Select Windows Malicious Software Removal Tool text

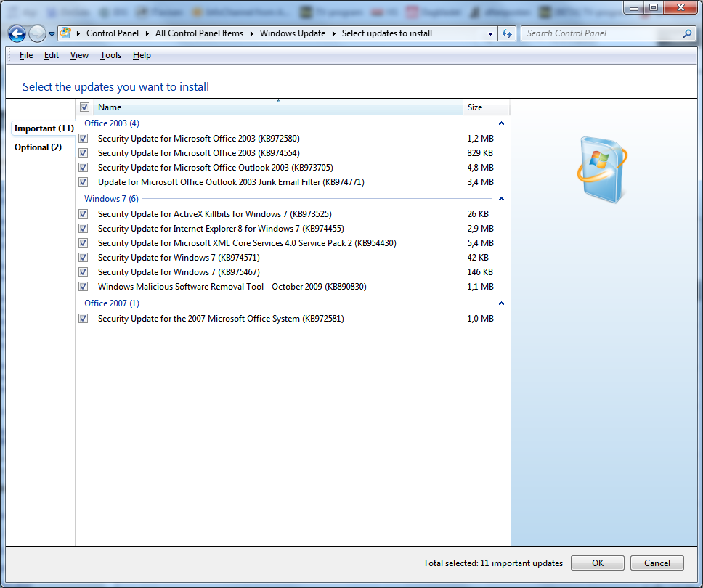tap(232, 287)
